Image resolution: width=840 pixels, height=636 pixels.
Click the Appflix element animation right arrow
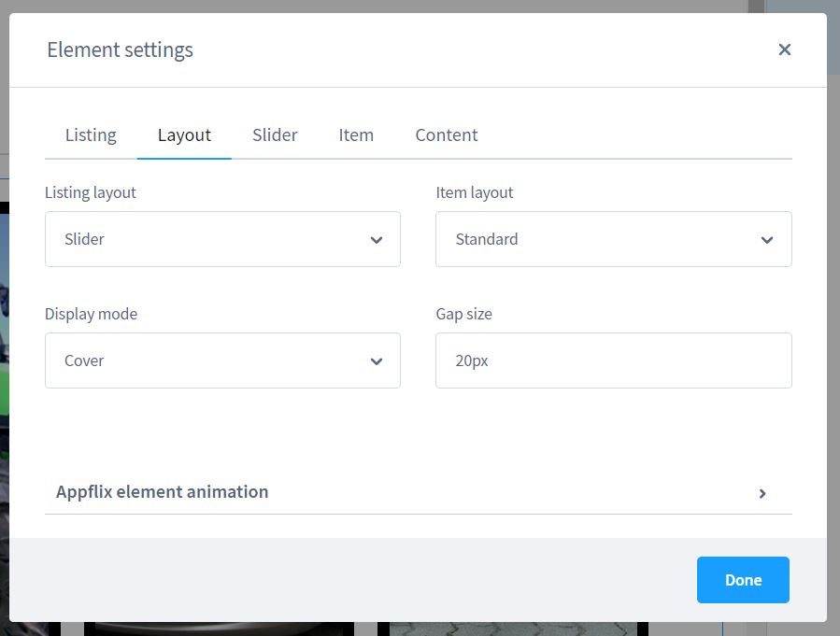pyautogui.click(x=762, y=493)
